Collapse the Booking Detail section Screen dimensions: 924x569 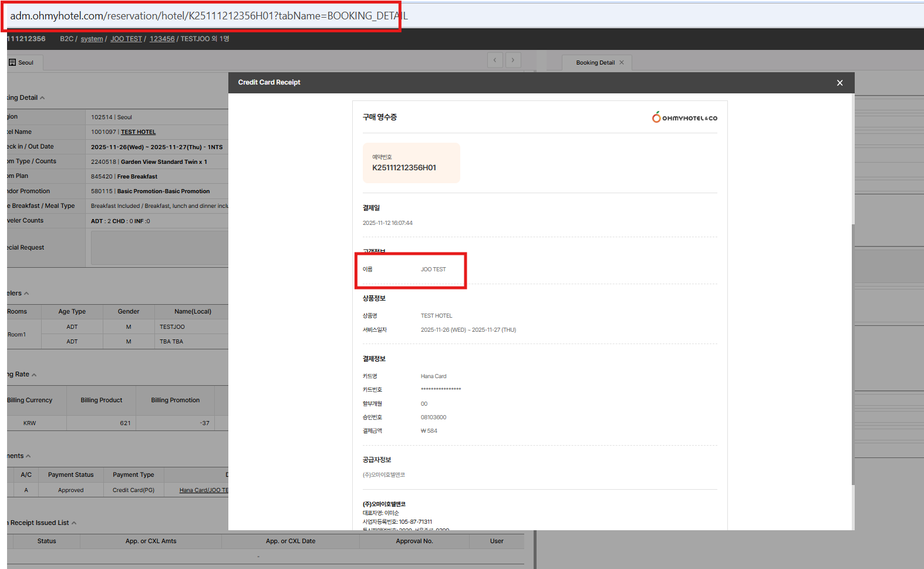(42, 98)
